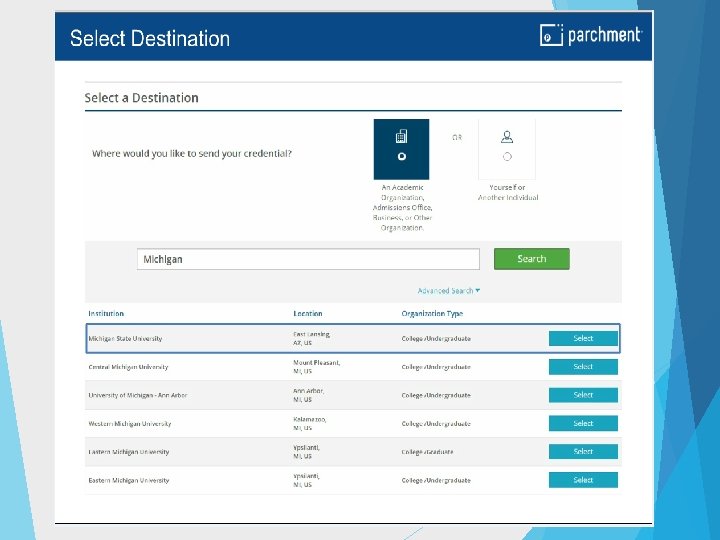Viewport: 720px width, 540px height.
Task: Select Michigan State University destination
Action: pos(583,338)
